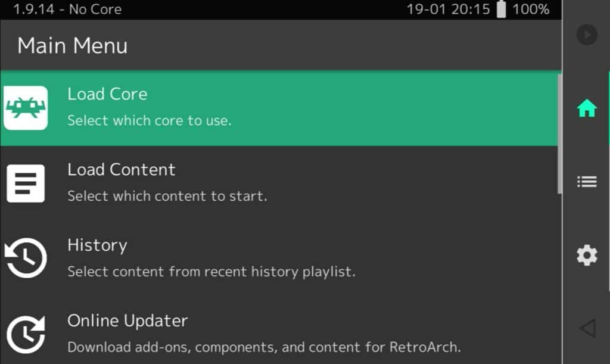
Task: Tap the resume content play icon
Action: pyautogui.click(x=587, y=35)
